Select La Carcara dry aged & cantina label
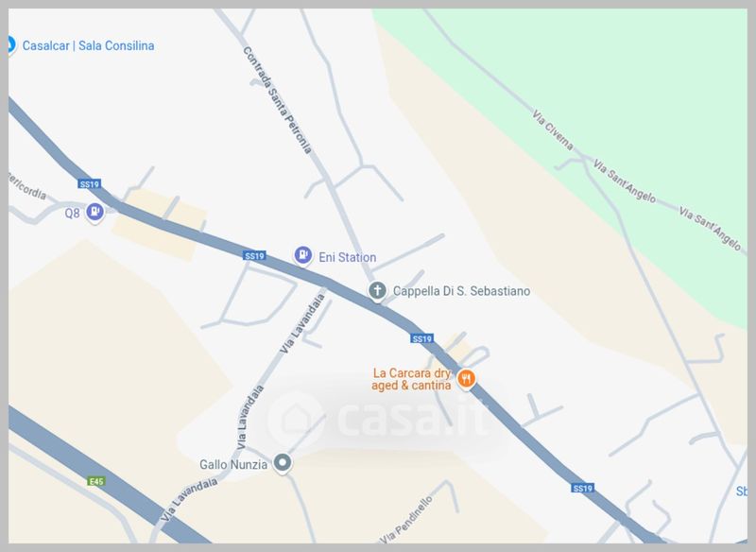Screen dimensions: 756x552 (411, 379)
